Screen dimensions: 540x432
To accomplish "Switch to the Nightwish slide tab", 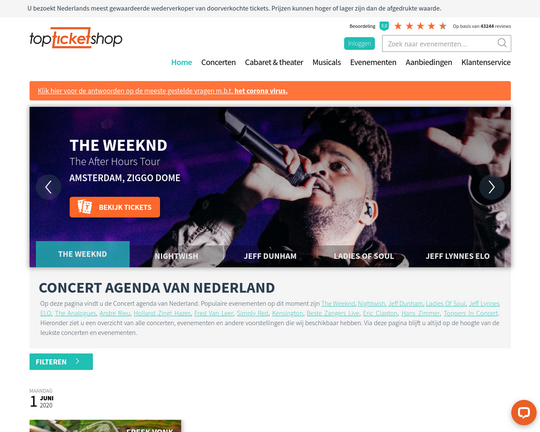I will (x=176, y=256).
